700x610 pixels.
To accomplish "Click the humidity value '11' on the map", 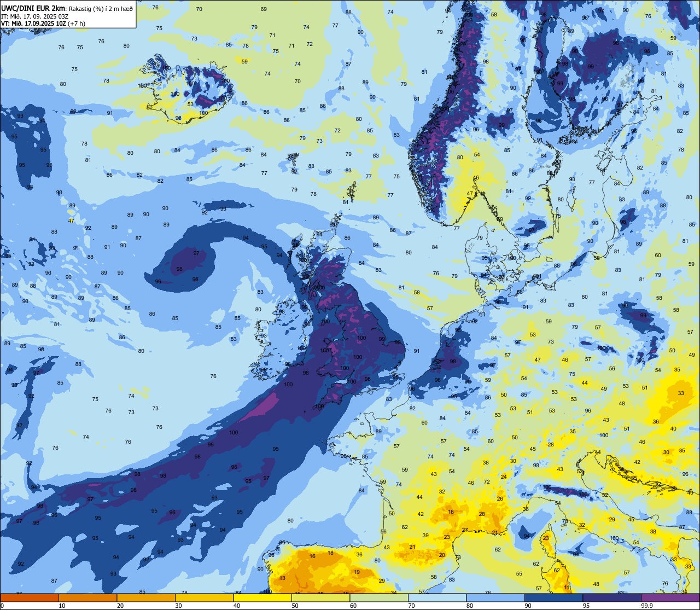I will (x=567, y=588).
